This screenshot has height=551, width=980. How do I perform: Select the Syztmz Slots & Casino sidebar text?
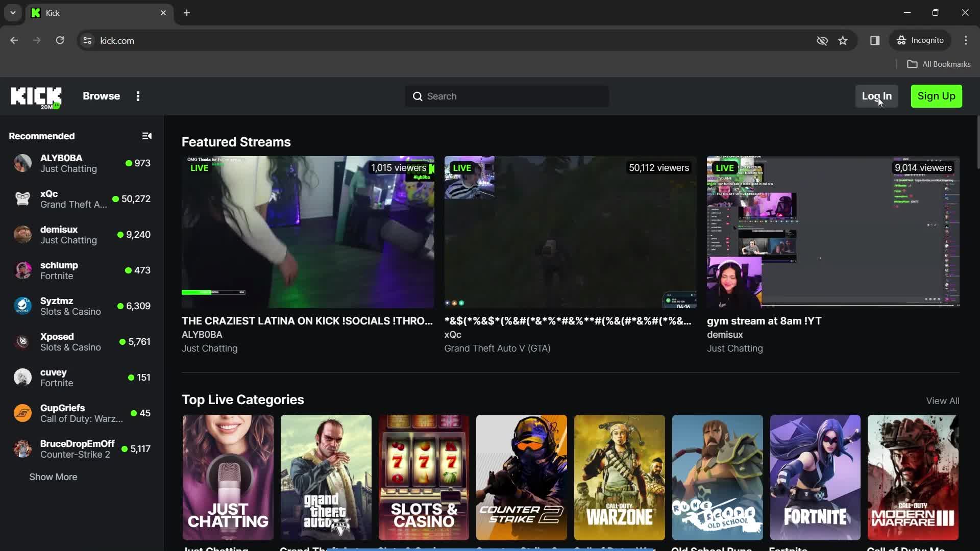[x=70, y=312]
